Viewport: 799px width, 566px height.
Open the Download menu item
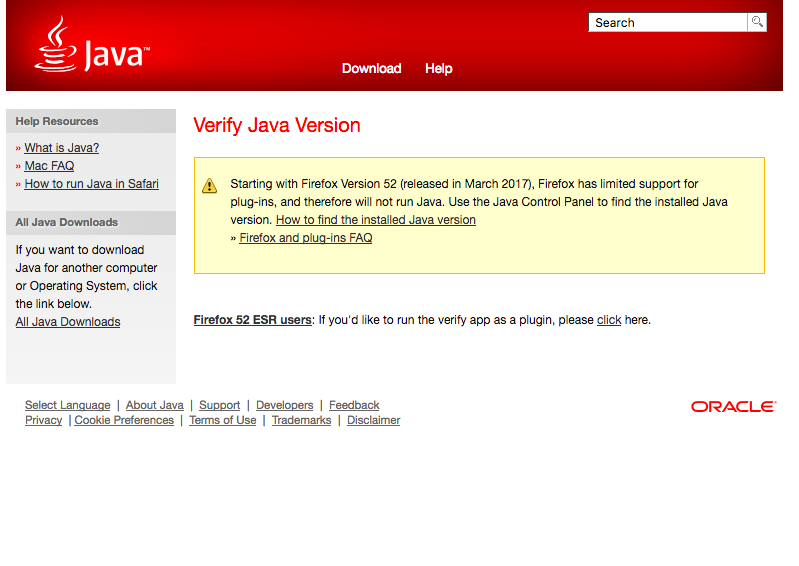(371, 68)
